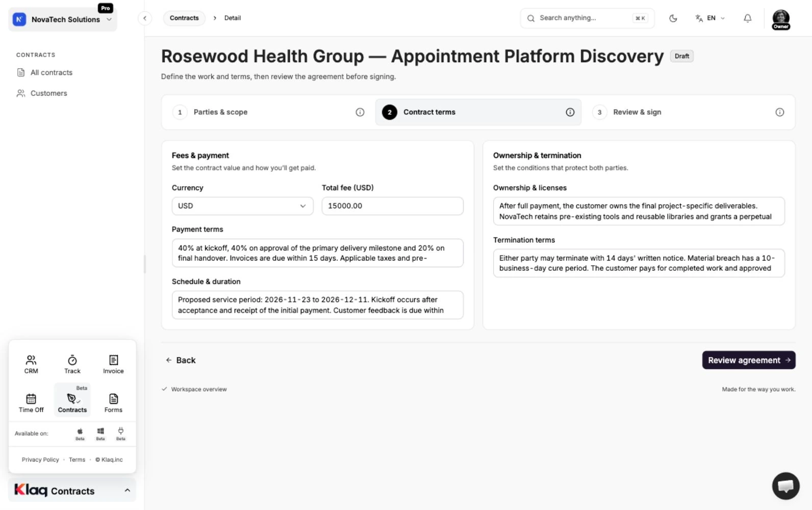Open the notifications bell
The height and width of the screenshot is (510, 812).
pos(747,18)
